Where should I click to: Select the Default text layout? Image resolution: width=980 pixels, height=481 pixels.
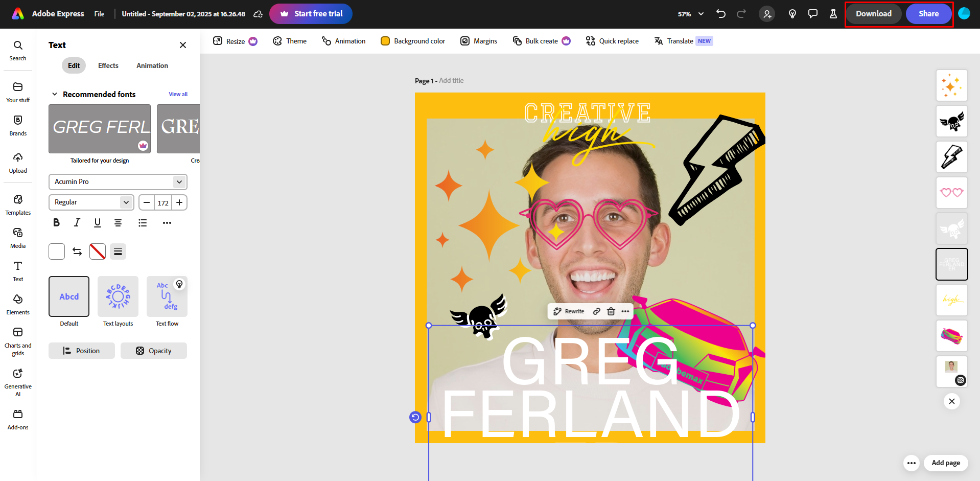(69, 296)
